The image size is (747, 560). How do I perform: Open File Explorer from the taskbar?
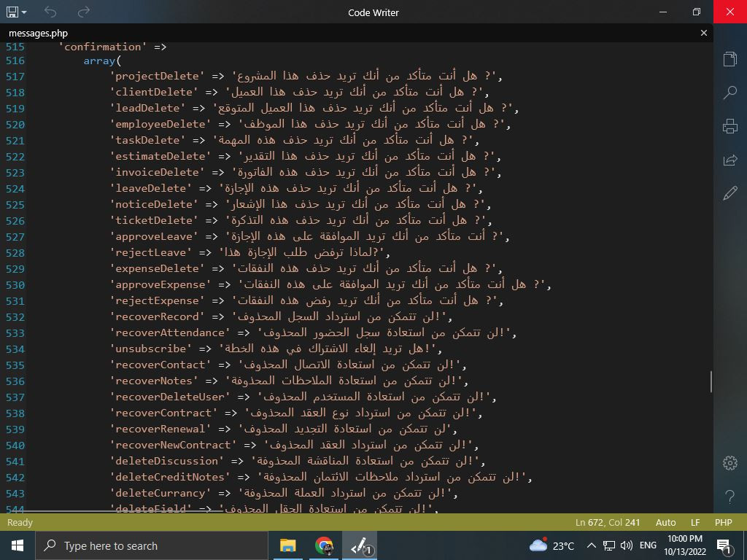[x=287, y=545]
